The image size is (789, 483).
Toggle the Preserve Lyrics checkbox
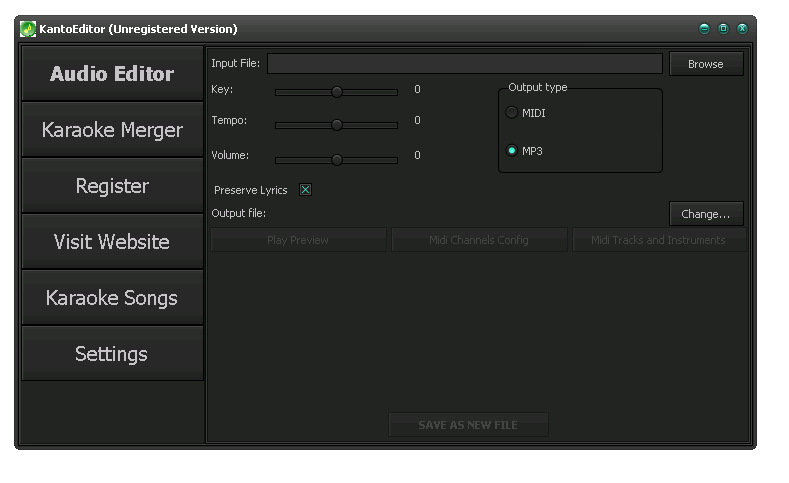point(305,190)
